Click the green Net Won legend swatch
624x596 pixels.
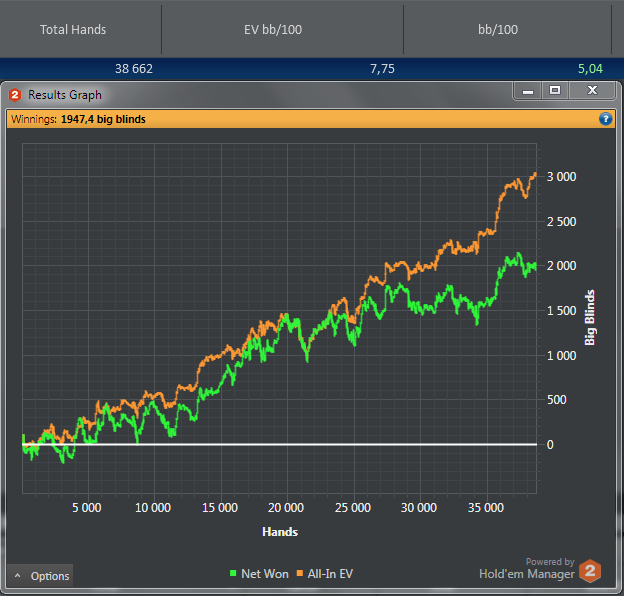(x=233, y=573)
